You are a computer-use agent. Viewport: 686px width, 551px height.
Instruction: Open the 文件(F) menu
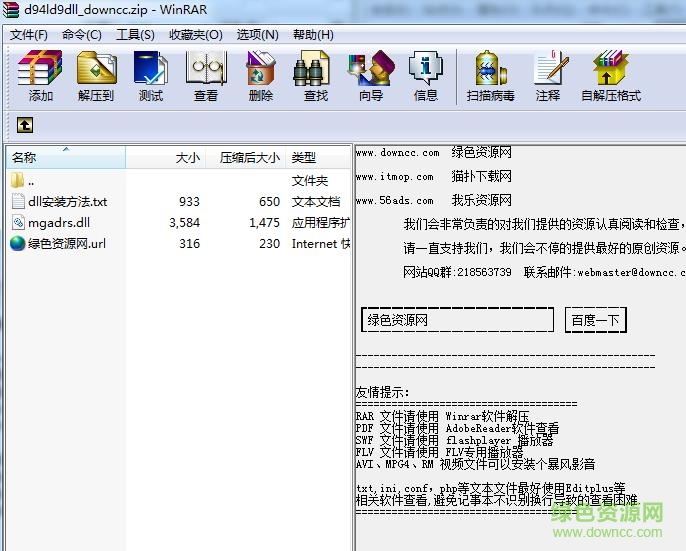pos(29,34)
